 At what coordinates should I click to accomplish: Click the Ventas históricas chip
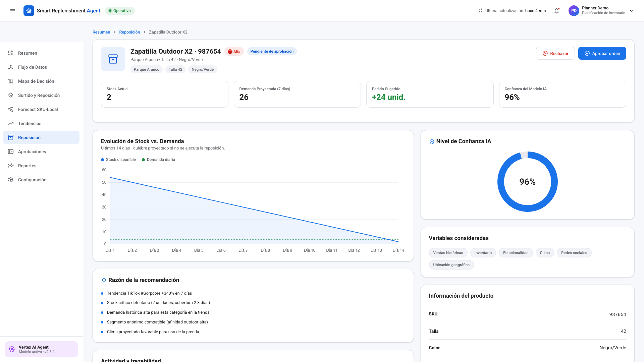click(448, 253)
